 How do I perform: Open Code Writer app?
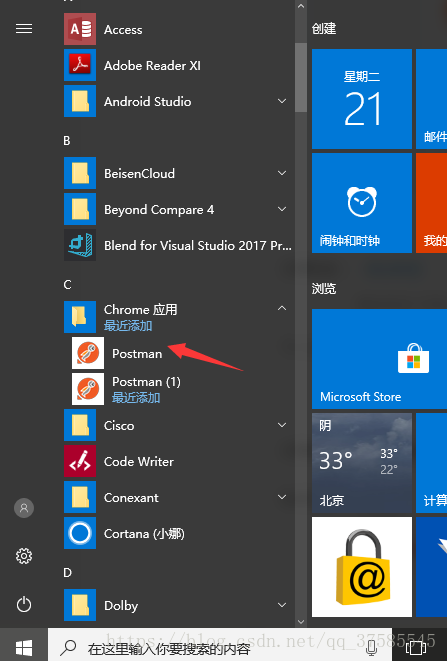click(x=178, y=461)
